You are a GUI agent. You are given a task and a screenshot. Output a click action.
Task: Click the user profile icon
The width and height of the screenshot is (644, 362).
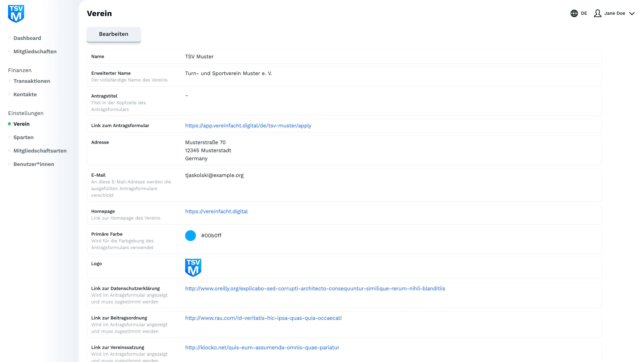click(598, 13)
